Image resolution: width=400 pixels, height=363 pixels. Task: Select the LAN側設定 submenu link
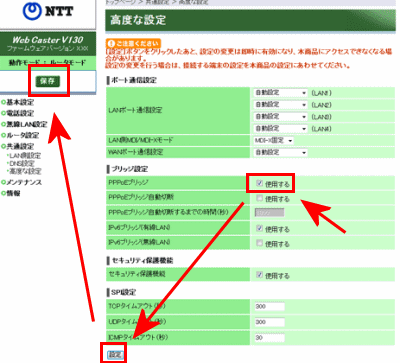coord(25,156)
